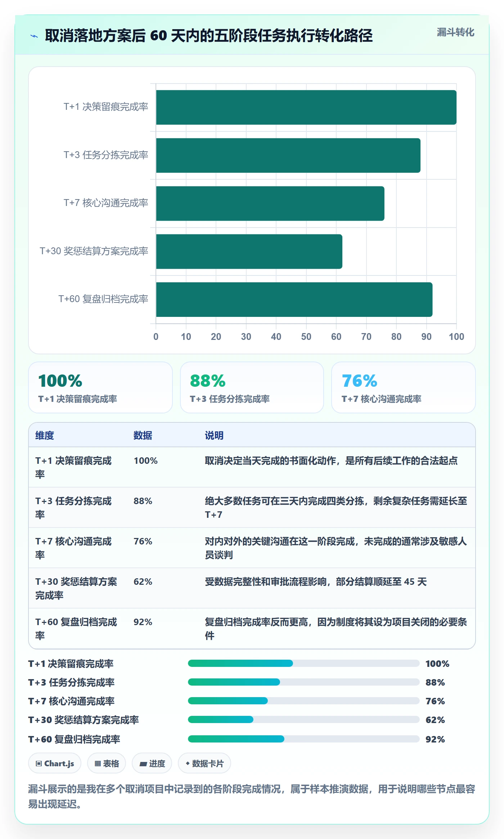Screen dimensions: 504x839
Task: Click the 92% cell in the table
Action: click(x=143, y=622)
